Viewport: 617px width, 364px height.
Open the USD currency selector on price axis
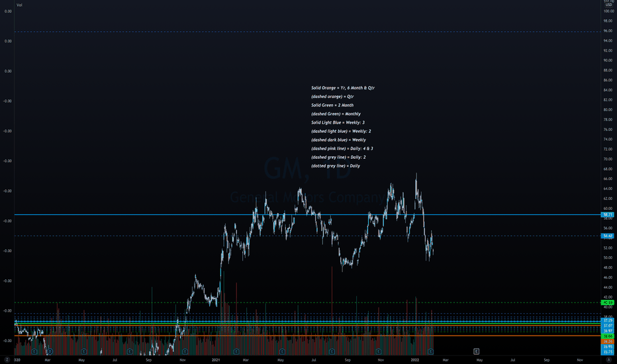tap(608, 5)
